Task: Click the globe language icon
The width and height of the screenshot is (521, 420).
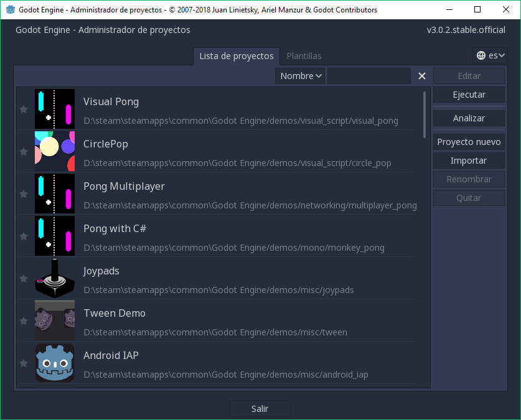Action: point(481,55)
